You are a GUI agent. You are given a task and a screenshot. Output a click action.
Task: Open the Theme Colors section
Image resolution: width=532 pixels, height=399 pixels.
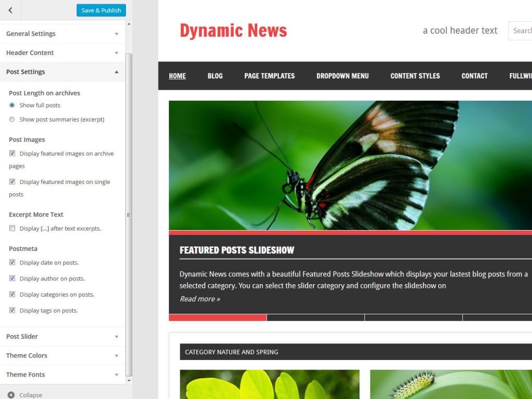pyautogui.click(x=62, y=355)
